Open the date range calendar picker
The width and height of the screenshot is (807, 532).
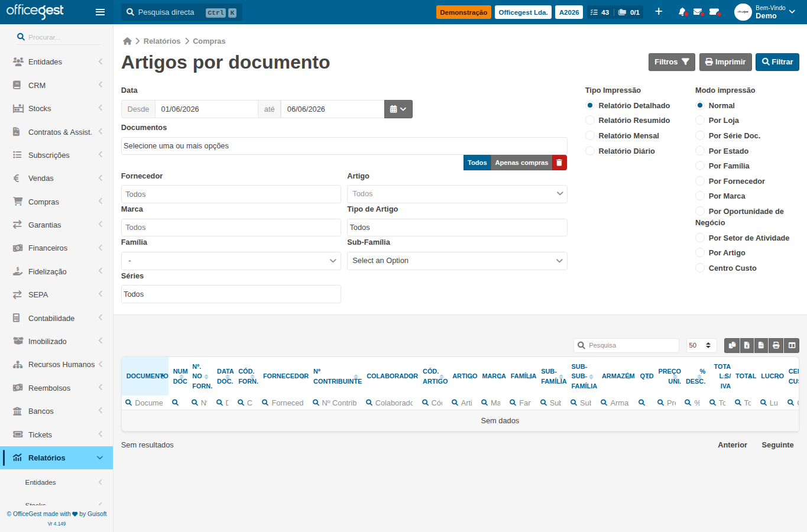pos(398,109)
